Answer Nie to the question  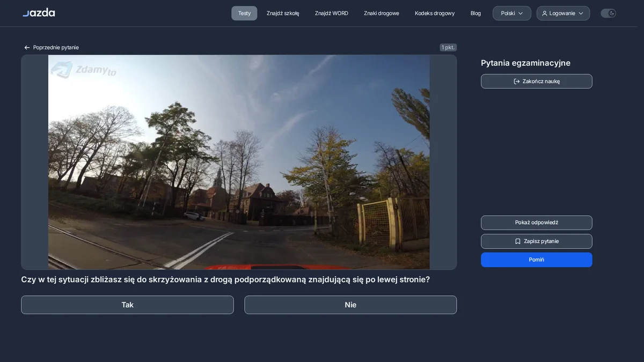pos(350,305)
